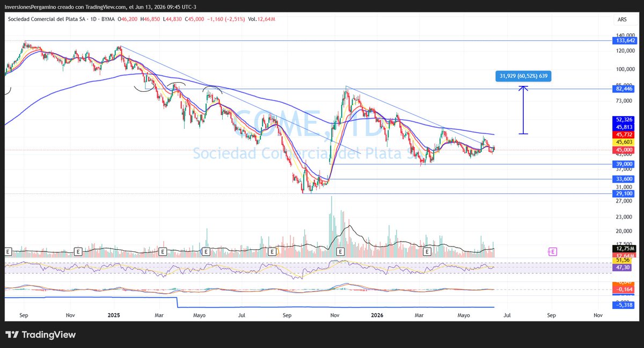The width and height of the screenshot is (644, 348).
Task: Click the 45,000 last price tag
Action: point(625,149)
